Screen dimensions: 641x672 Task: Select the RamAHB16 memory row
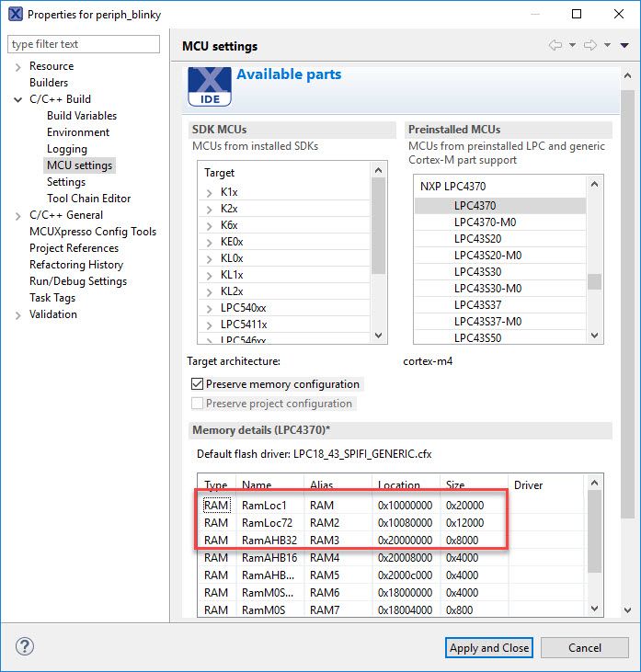pyautogui.click(x=392, y=558)
